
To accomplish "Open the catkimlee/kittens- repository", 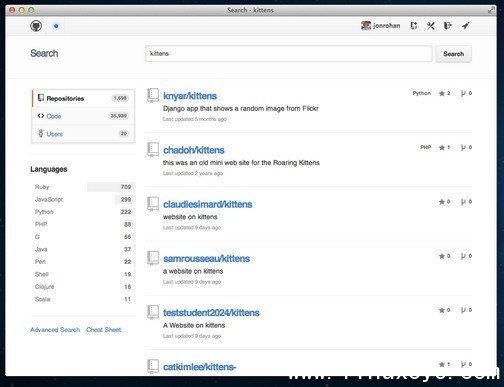I will (199, 367).
